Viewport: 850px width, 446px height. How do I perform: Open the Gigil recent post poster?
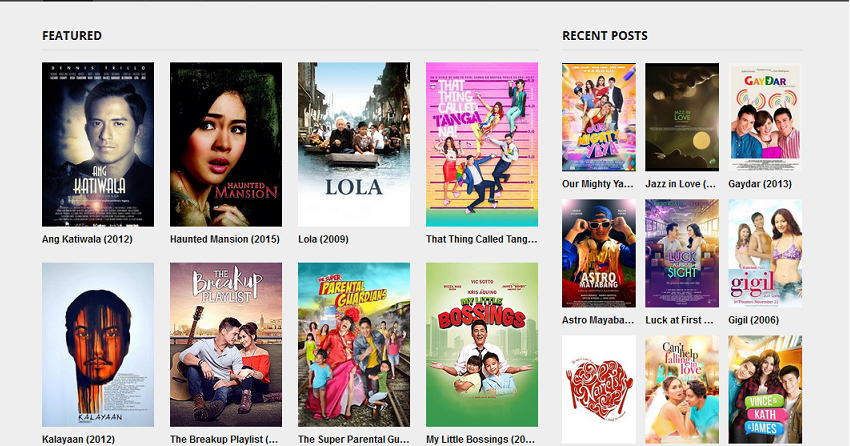765,253
